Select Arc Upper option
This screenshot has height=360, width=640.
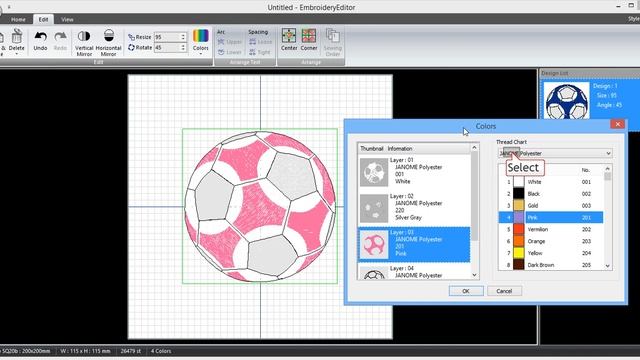(230, 42)
